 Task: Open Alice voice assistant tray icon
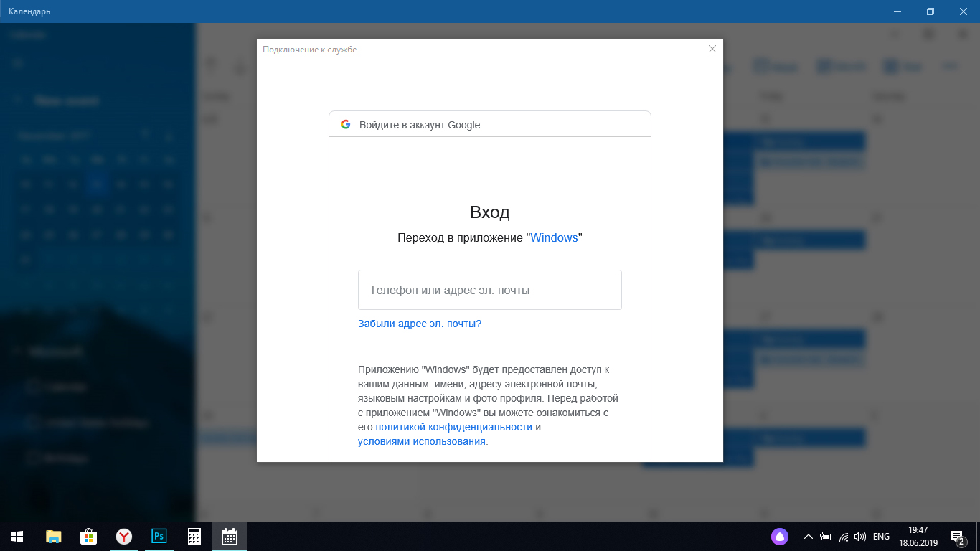pos(780,537)
